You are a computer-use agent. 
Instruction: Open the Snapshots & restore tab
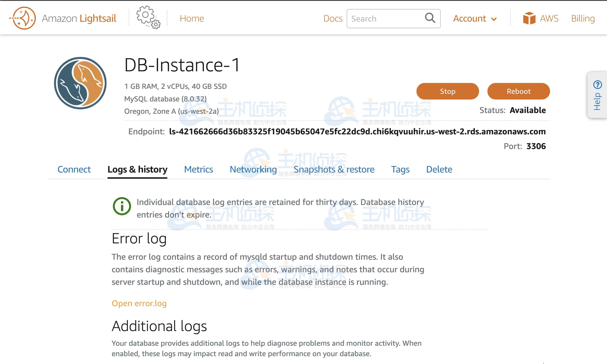334,169
